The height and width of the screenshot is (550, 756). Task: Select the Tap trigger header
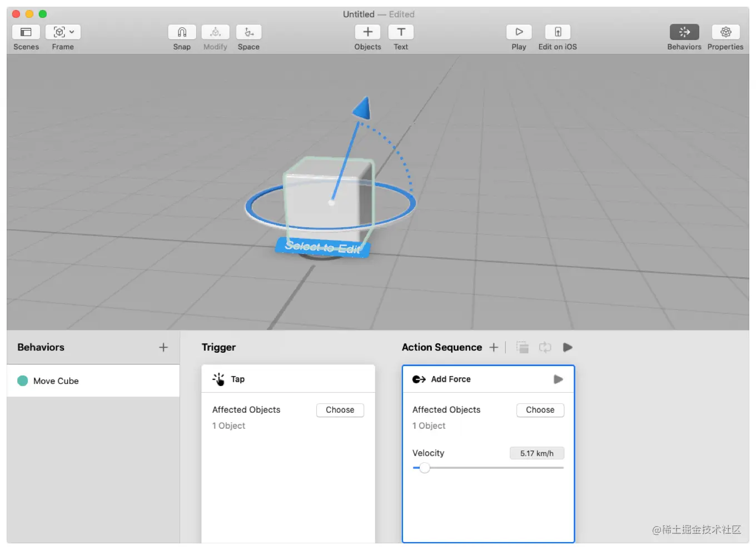(288, 379)
